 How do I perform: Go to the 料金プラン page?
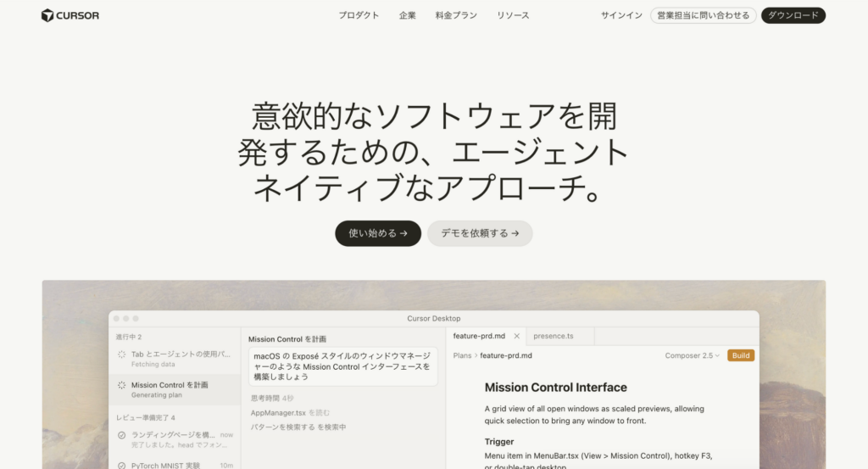(x=456, y=15)
